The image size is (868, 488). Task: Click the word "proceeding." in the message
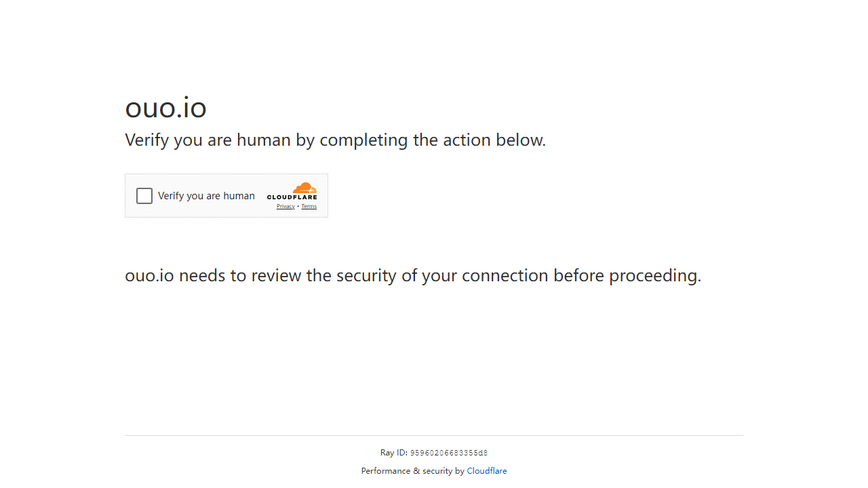pyautogui.click(x=655, y=276)
